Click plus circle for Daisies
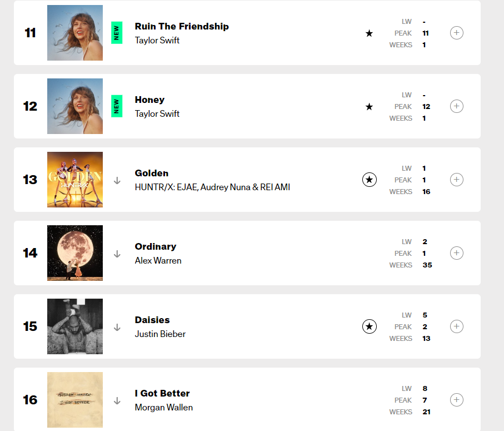The height and width of the screenshot is (431, 504). click(x=456, y=326)
